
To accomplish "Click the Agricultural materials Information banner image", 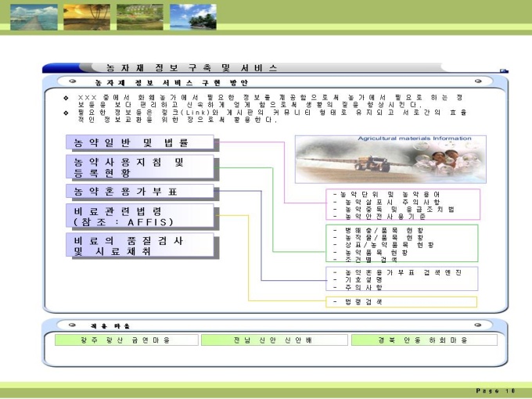I will click(390, 159).
